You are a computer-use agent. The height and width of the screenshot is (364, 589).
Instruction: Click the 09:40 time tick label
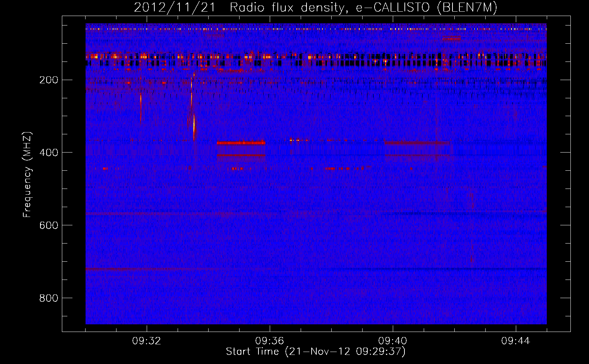tap(393, 341)
